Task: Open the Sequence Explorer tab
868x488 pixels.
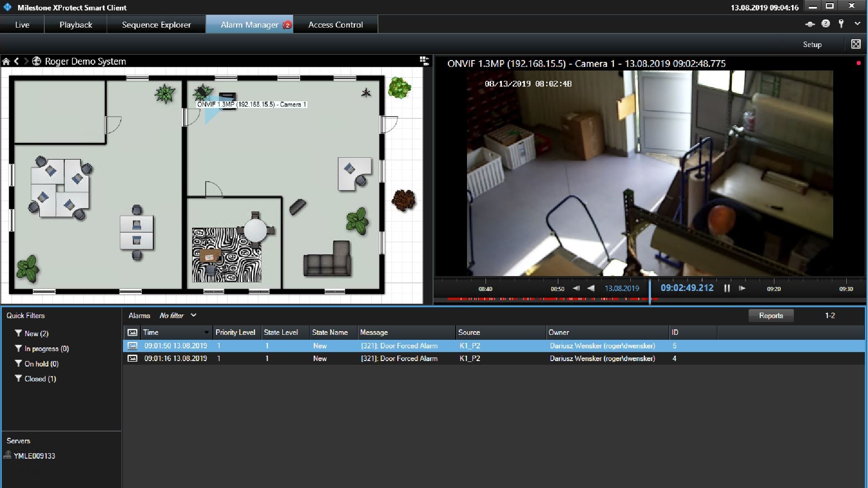Action: [x=156, y=25]
